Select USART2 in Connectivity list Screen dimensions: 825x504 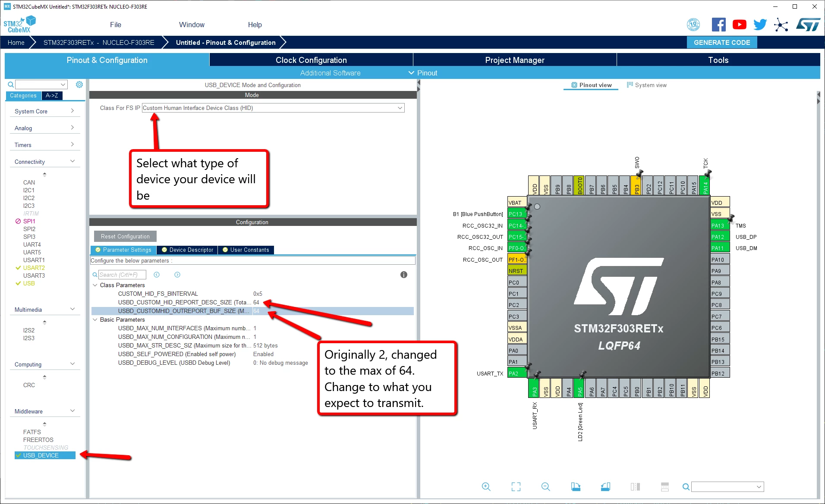(x=34, y=268)
